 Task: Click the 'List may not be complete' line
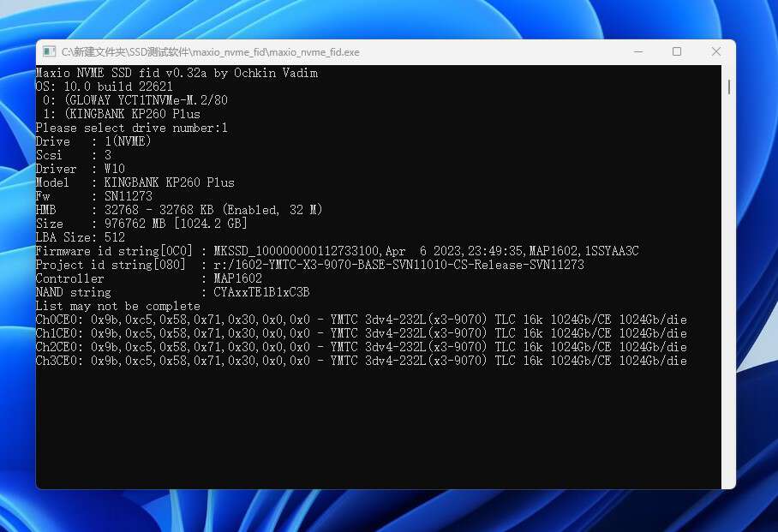click(118, 306)
